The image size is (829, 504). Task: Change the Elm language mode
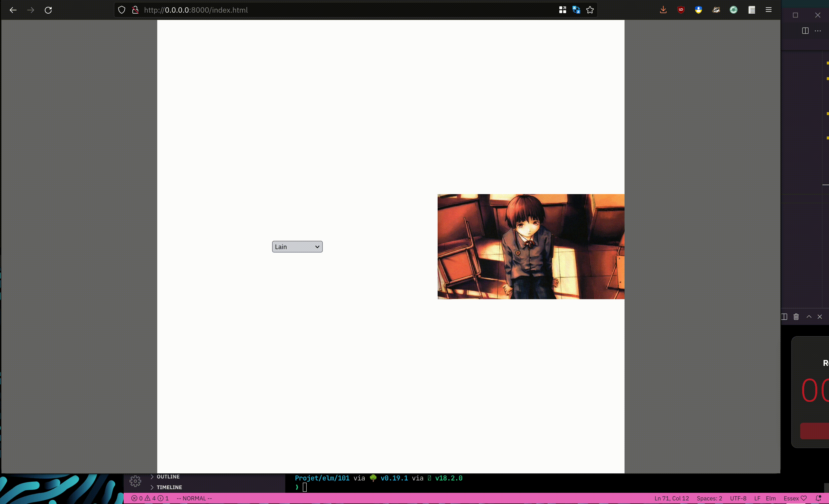[x=770, y=498]
